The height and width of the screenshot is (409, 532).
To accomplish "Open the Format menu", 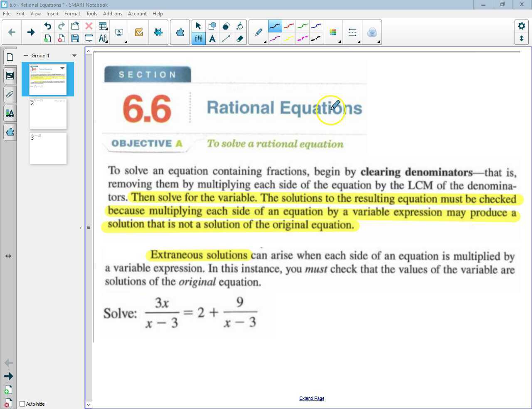I will tap(72, 13).
